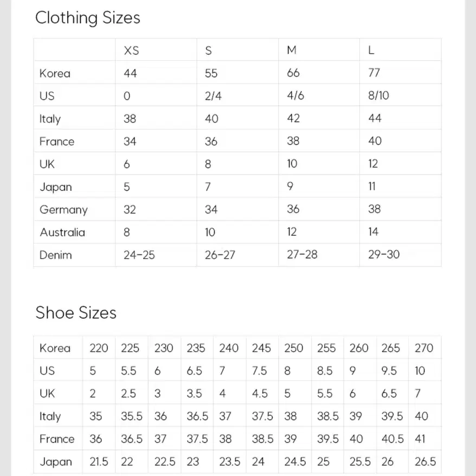
Task: Click Japan shoe size 21.5
Action: (x=99, y=462)
